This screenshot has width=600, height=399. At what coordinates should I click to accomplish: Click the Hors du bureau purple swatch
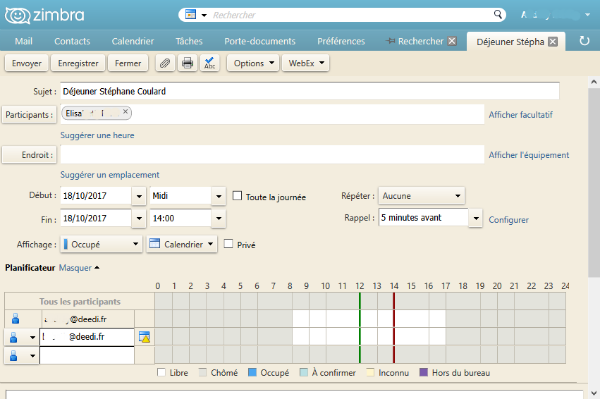point(424,372)
